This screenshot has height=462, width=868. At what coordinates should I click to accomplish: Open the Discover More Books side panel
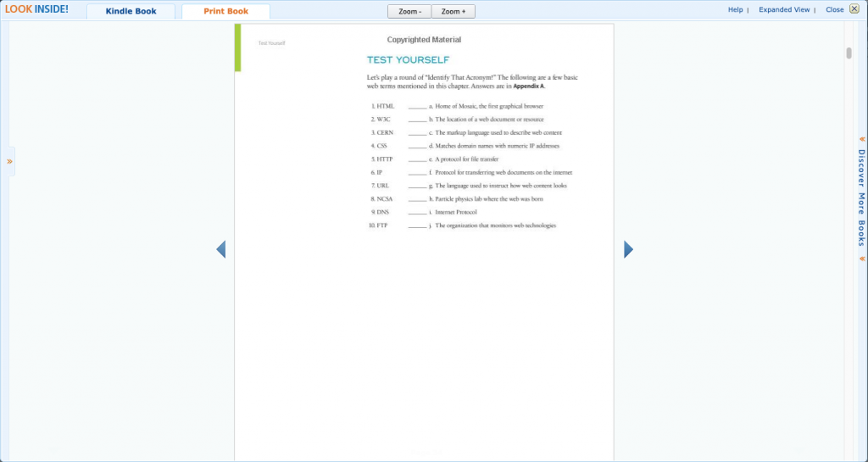coord(861,198)
